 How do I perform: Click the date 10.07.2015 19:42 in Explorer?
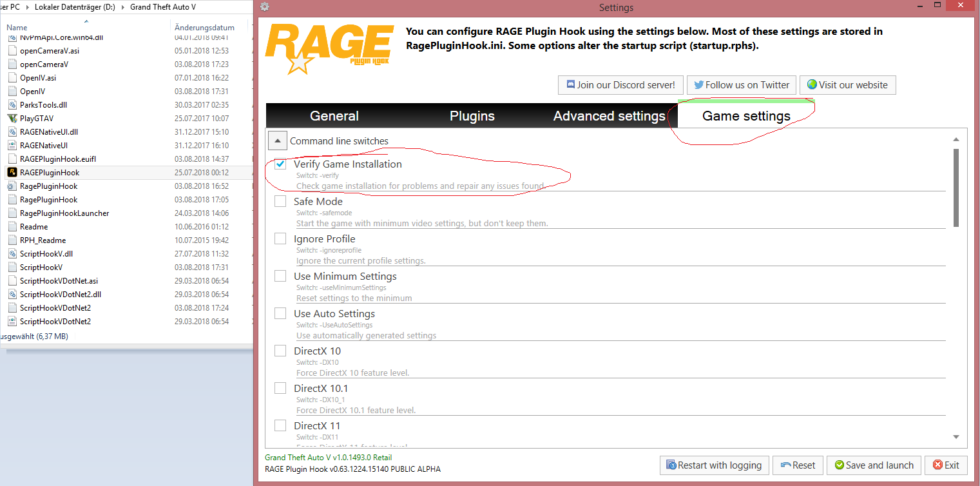(x=202, y=240)
